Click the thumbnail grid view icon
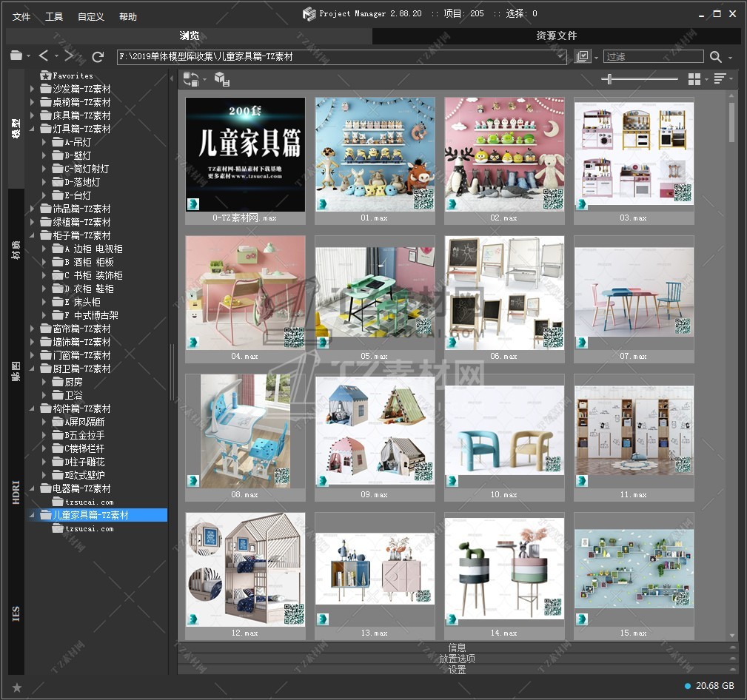The height and width of the screenshot is (700, 747). 694,79
